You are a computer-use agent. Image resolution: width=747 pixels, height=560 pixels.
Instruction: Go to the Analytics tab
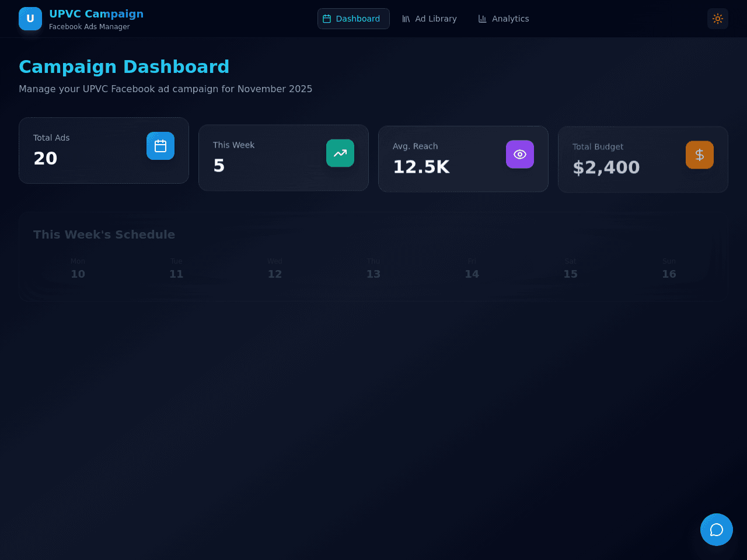click(504, 19)
